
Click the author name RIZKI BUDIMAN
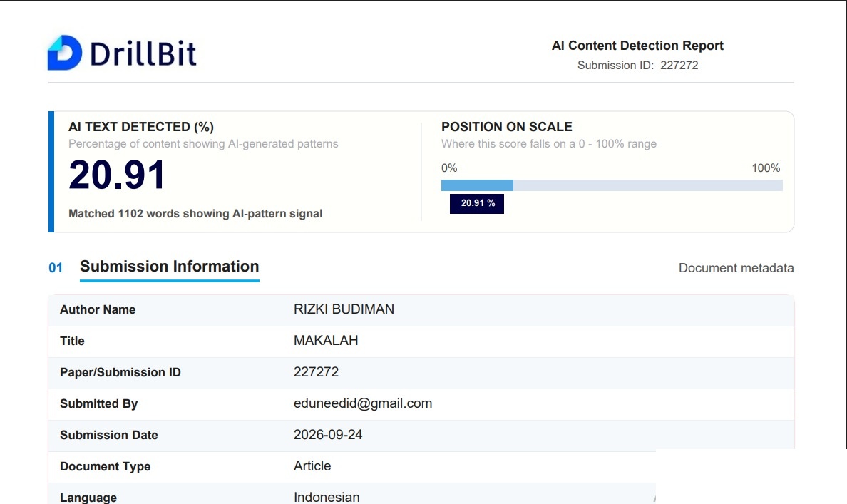click(x=344, y=309)
